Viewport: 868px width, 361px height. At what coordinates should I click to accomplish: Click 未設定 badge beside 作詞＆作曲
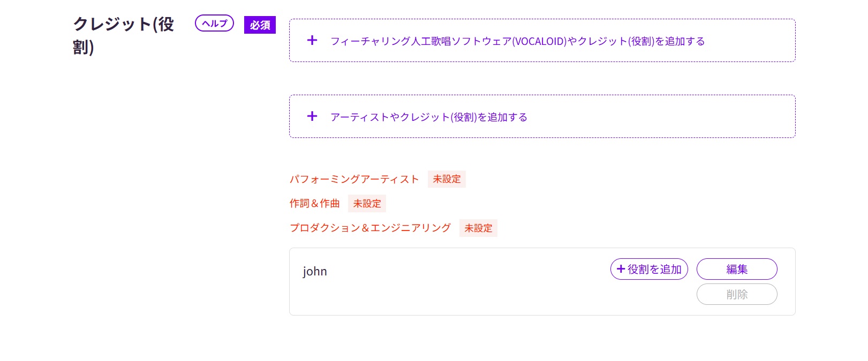(x=367, y=204)
